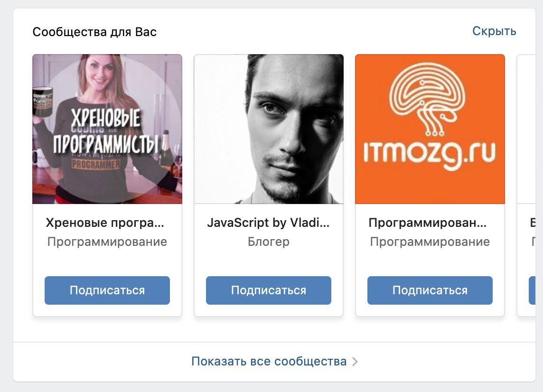Click the partially visible fourth Подписаться button

point(532,290)
